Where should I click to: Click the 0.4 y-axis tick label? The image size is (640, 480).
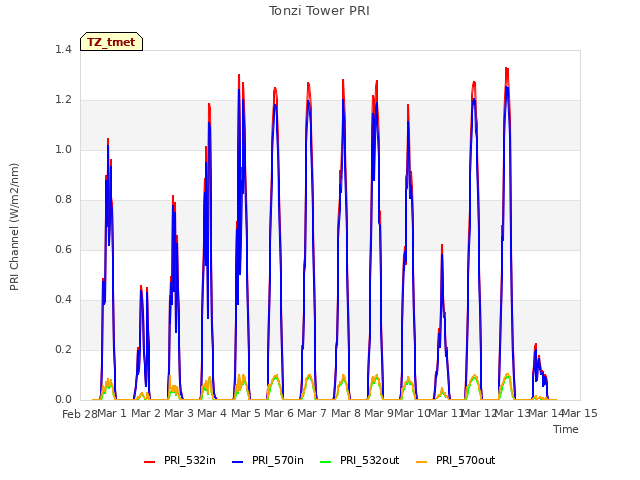[63, 300]
